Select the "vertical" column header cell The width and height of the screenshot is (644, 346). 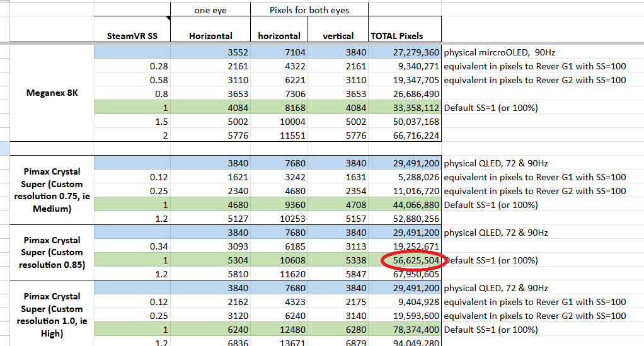click(x=338, y=29)
